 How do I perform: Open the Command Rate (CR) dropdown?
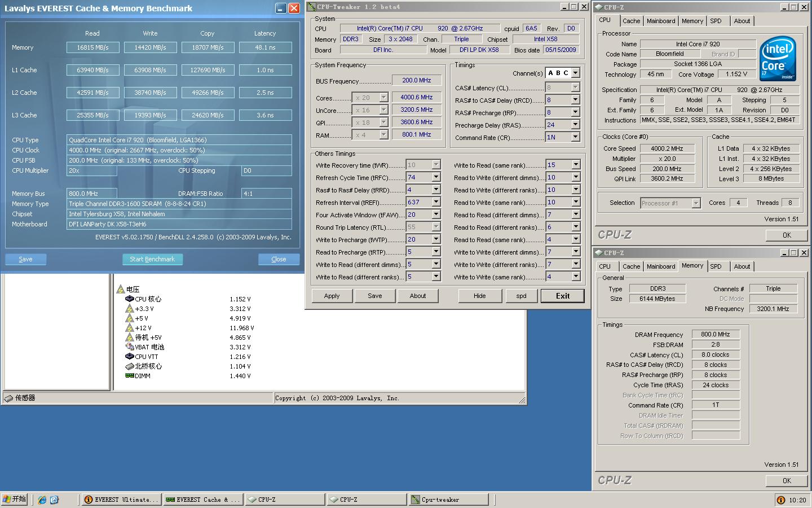[x=575, y=137]
